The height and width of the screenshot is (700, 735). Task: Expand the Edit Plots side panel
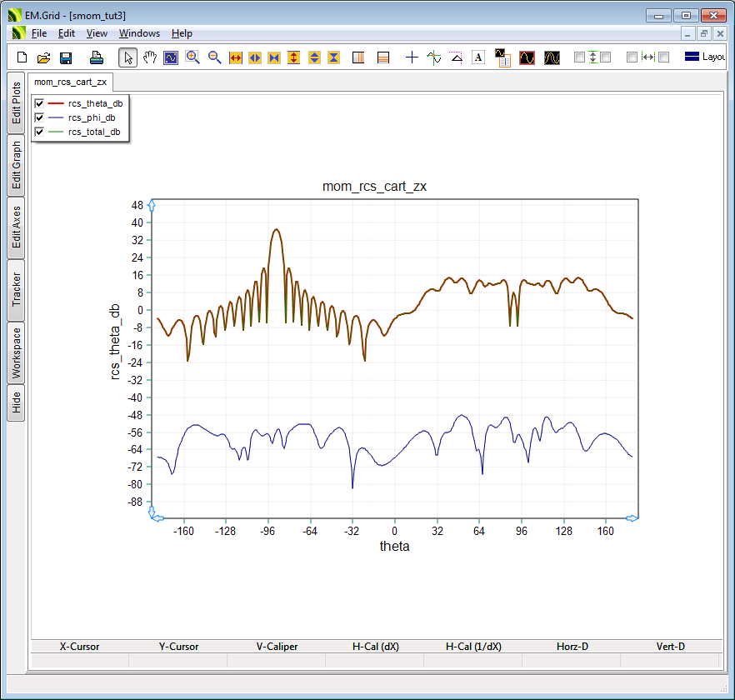tap(16, 103)
